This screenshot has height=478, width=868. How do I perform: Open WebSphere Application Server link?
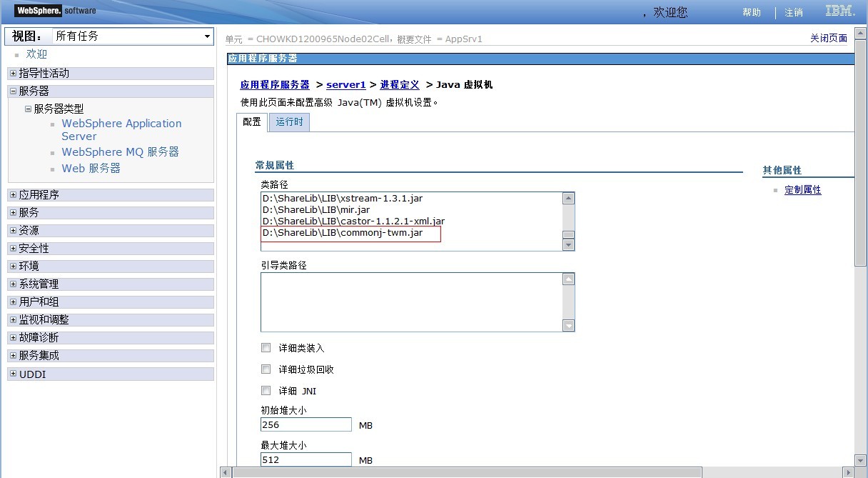[x=121, y=129]
